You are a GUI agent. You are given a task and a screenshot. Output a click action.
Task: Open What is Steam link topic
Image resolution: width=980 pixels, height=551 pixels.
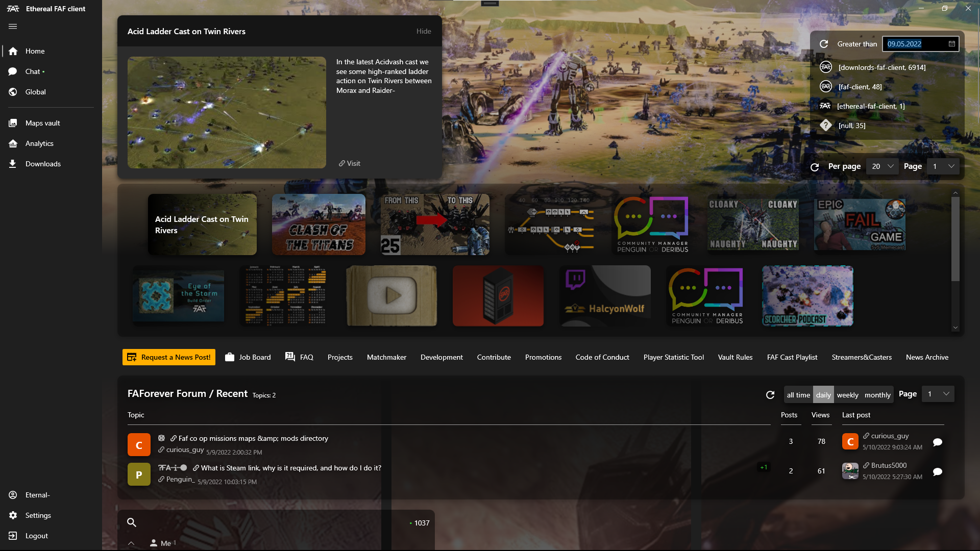pos(291,468)
